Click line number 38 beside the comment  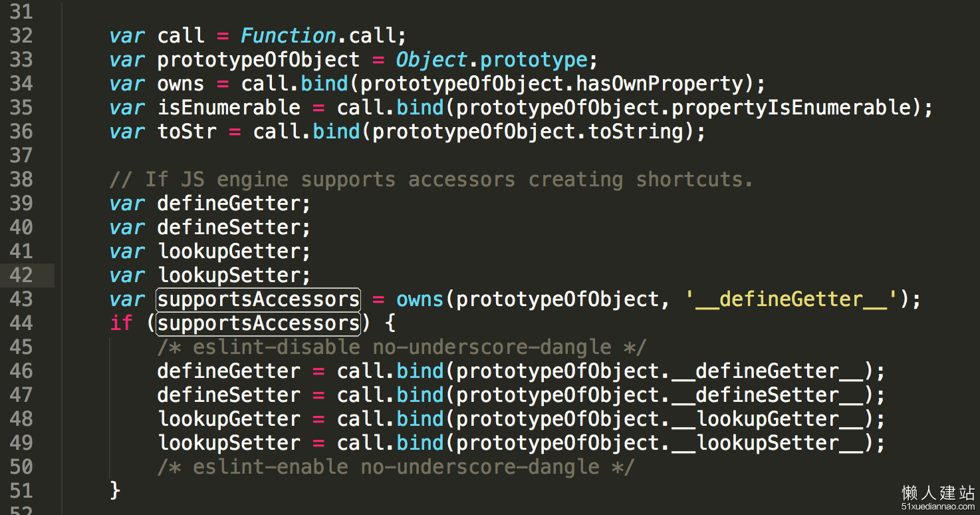(21, 179)
